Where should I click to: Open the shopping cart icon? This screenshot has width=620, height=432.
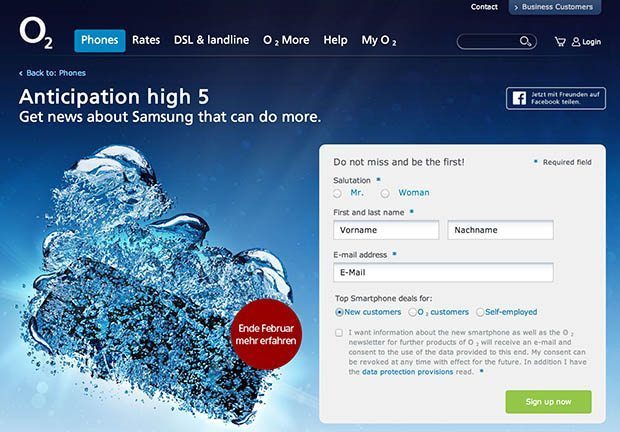(560, 42)
